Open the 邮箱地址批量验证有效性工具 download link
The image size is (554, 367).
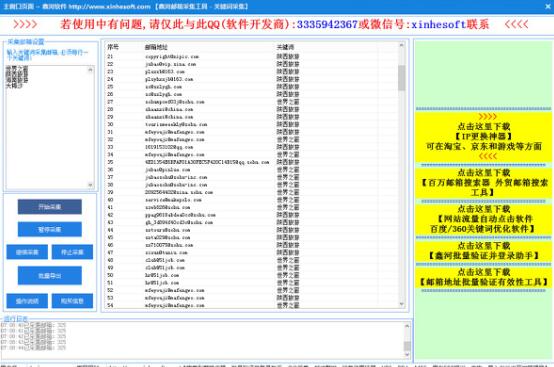click(483, 277)
